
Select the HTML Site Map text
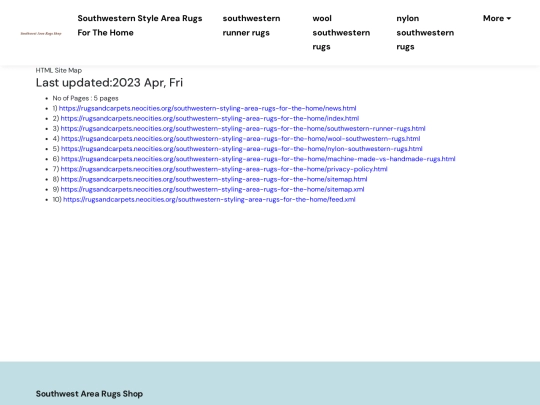(59, 70)
